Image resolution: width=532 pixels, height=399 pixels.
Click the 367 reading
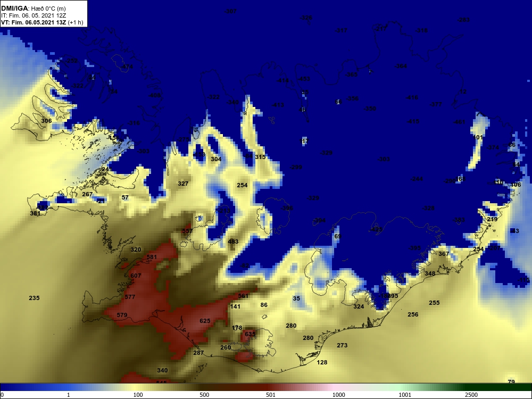(444, 254)
